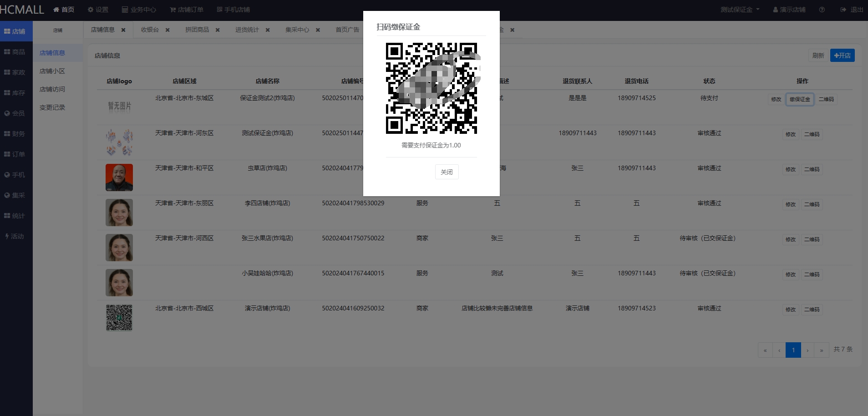Open 变更记录 submenu item
Image resolution: width=868 pixels, height=416 pixels.
point(57,107)
